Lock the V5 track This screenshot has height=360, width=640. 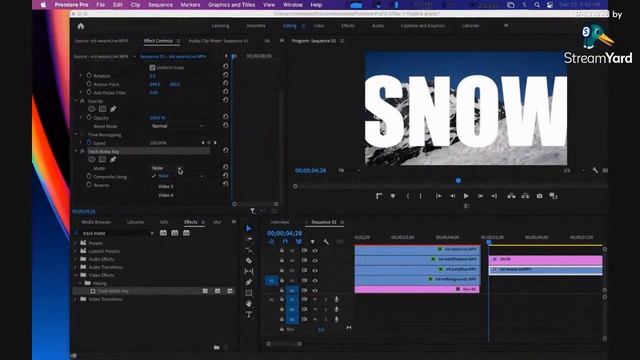click(282, 250)
